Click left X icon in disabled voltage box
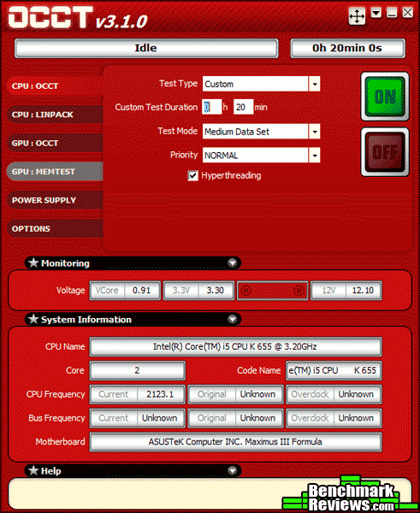 coord(246,291)
